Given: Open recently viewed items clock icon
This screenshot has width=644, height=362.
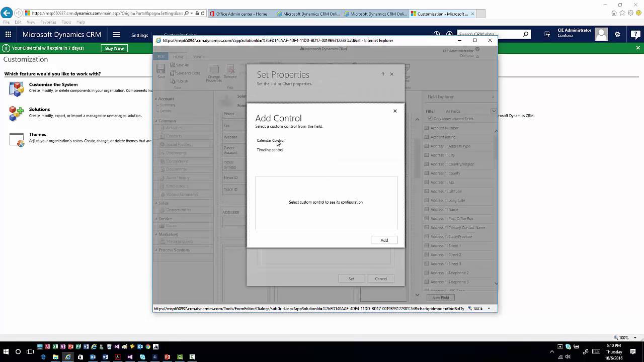Looking at the screenshot, I should tap(437, 34).
